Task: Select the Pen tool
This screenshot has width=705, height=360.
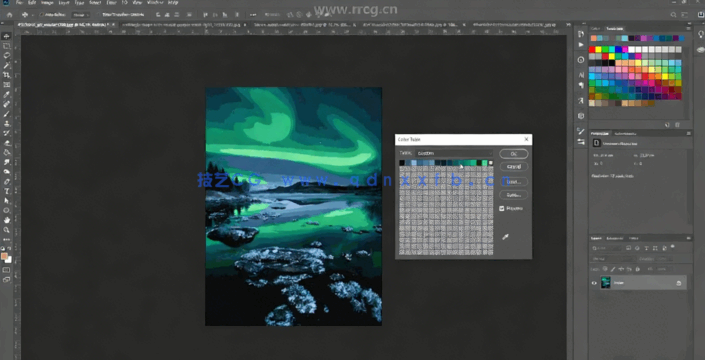Action: click(6, 182)
